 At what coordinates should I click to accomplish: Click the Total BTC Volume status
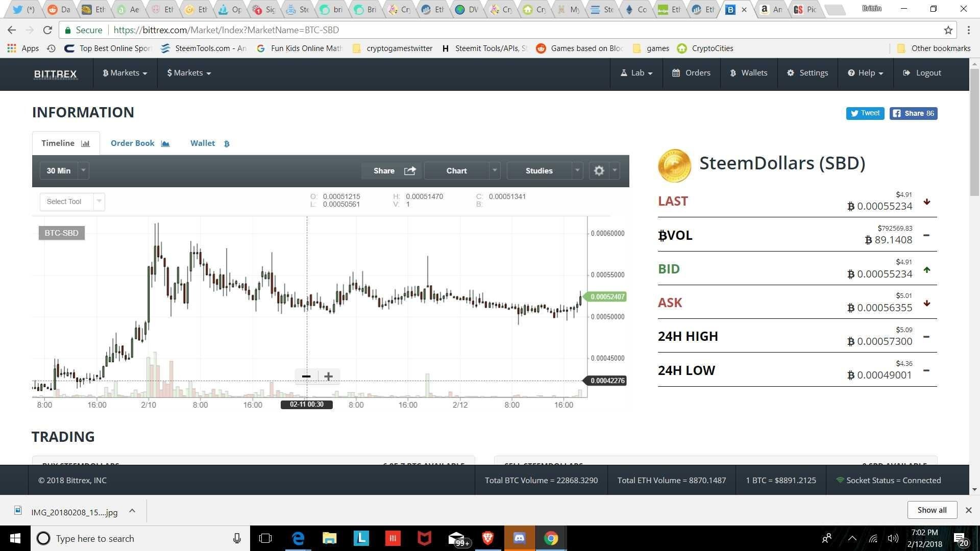click(541, 480)
